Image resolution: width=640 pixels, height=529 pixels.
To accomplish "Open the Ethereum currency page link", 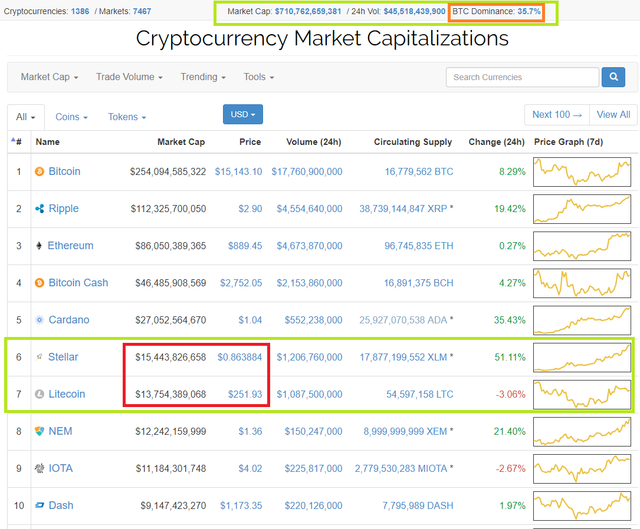I will [x=70, y=246].
